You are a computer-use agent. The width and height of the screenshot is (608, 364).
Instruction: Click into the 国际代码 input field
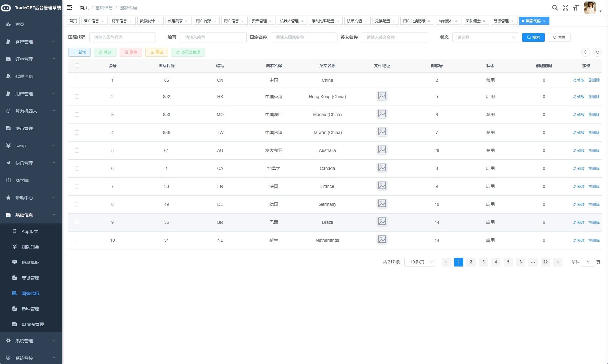tap(122, 37)
